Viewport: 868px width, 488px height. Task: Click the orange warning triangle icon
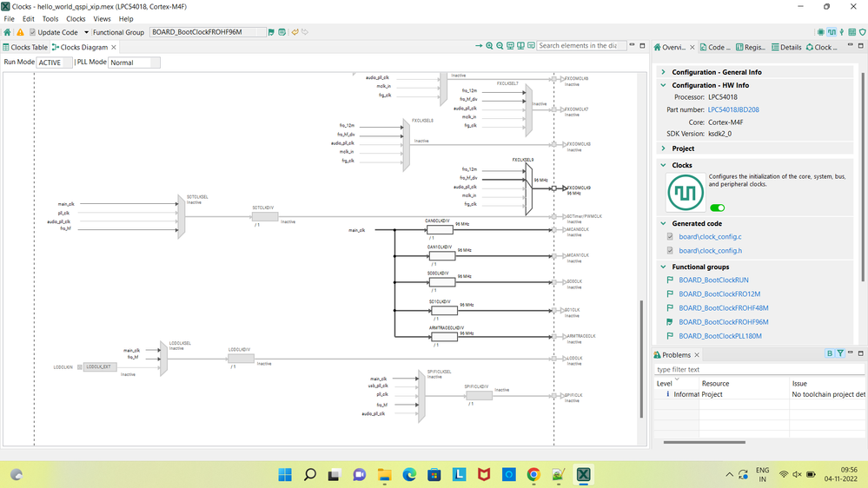tap(20, 32)
